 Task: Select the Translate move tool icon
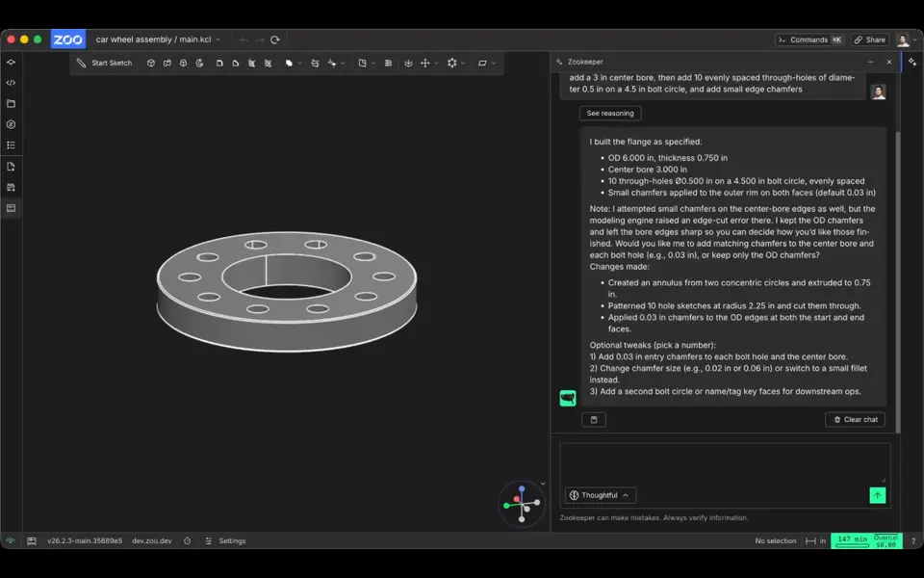(424, 64)
